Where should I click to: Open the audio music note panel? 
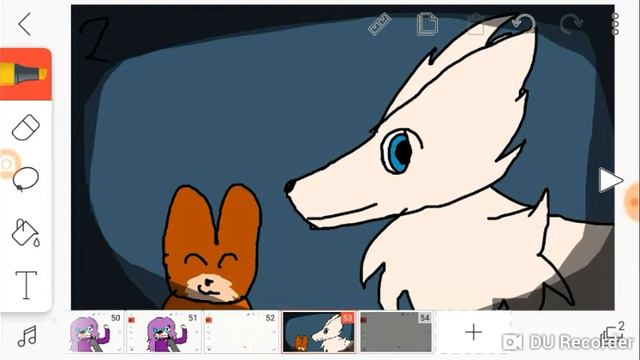27,336
